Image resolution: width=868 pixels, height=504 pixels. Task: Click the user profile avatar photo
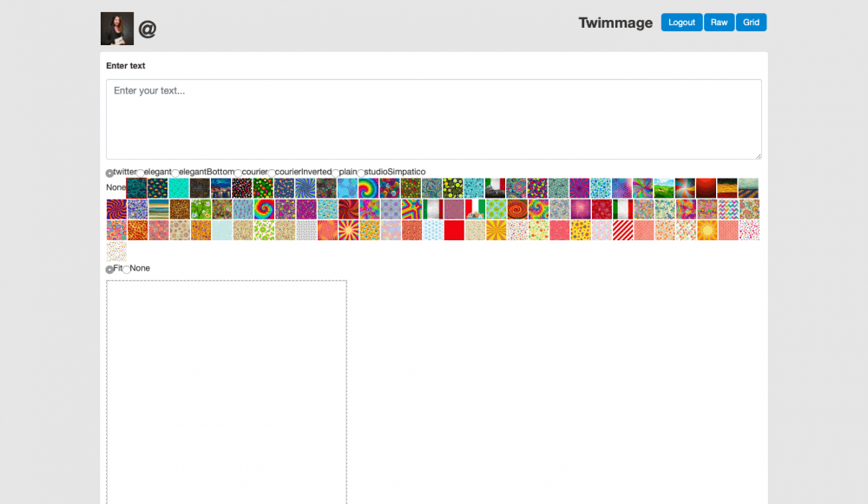(x=117, y=29)
